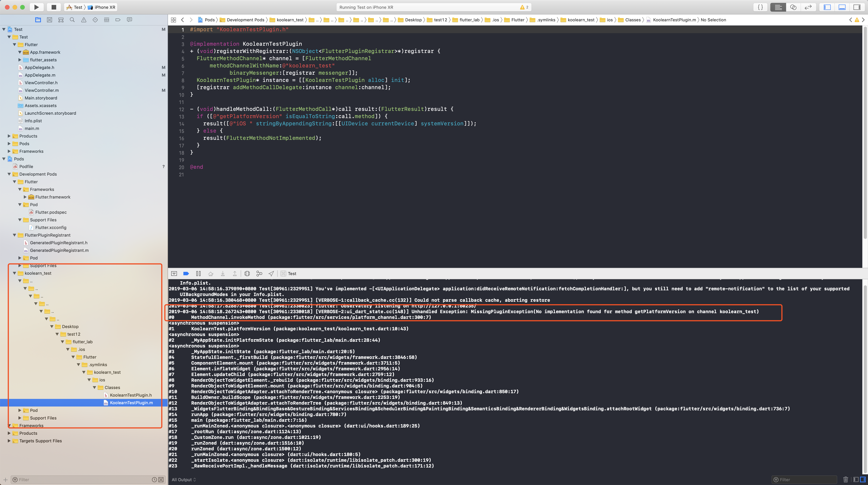Add a new file with plus button
The width and height of the screenshot is (868, 485).
[x=5, y=480]
